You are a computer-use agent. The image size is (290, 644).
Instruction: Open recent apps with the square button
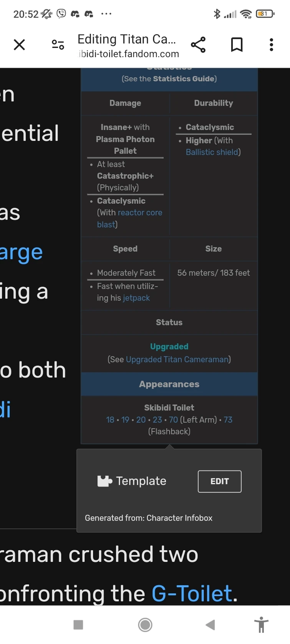[78, 625]
